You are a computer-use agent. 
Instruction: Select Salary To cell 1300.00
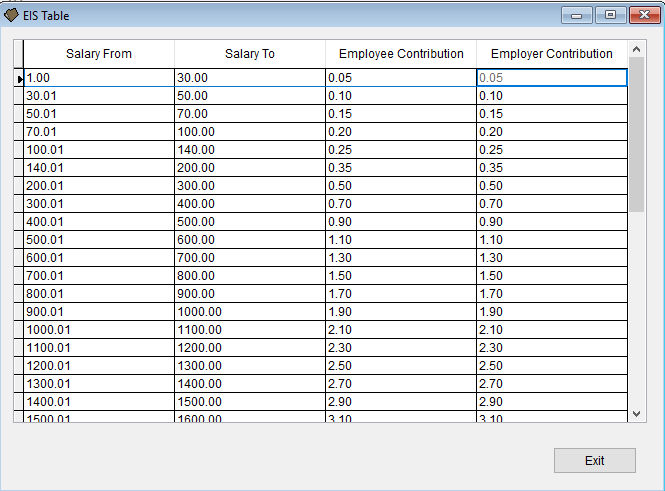point(250,366)
